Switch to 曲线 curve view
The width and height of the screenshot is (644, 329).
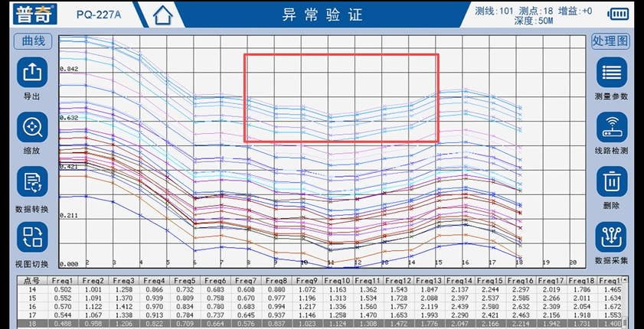pyautogui.click(x=33, y=41)
